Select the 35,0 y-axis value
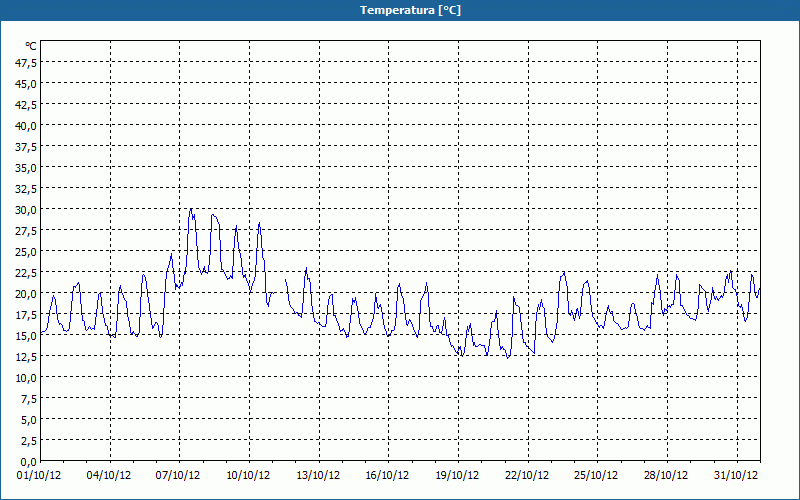Screen dimensions: 800x500 (27, 167)
